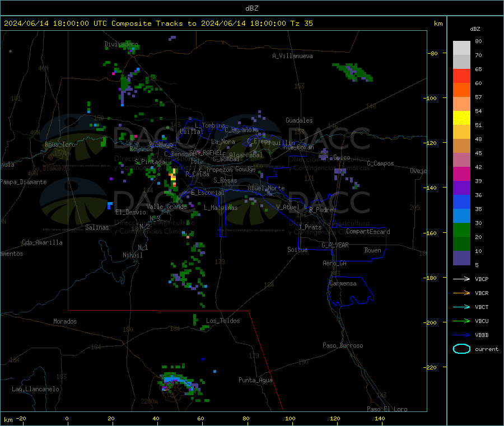Select the yellow 51 dBZ legend swatch
Viewport: 504px width, 426px height.
(x=461, y=118)
